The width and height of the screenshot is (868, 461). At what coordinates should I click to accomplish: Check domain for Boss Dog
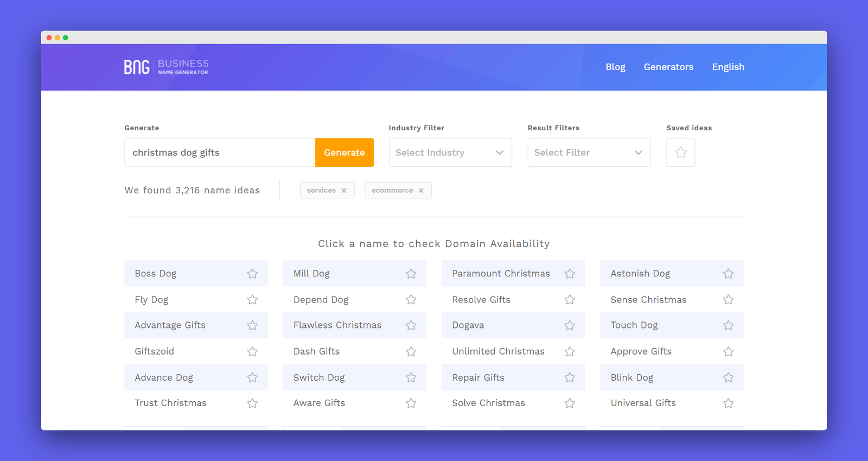click(156, 274)
